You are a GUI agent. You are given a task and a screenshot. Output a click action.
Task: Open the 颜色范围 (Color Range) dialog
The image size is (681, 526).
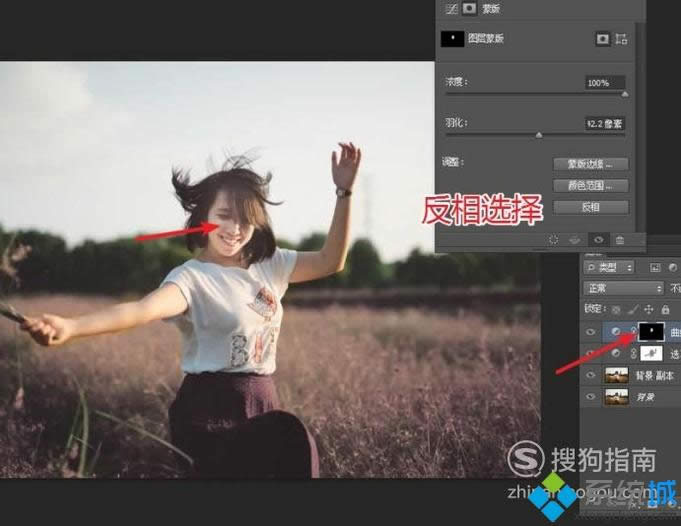pos(591,186)
